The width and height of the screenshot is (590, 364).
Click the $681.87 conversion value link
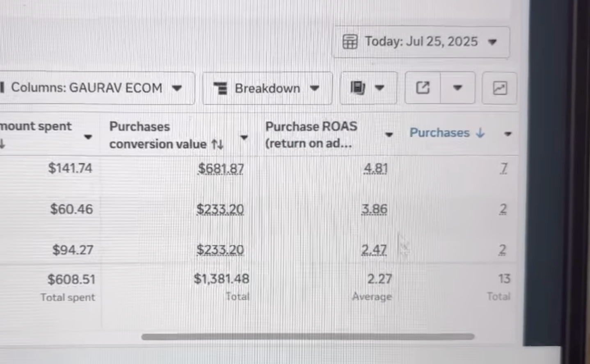[x=221, y=168]
